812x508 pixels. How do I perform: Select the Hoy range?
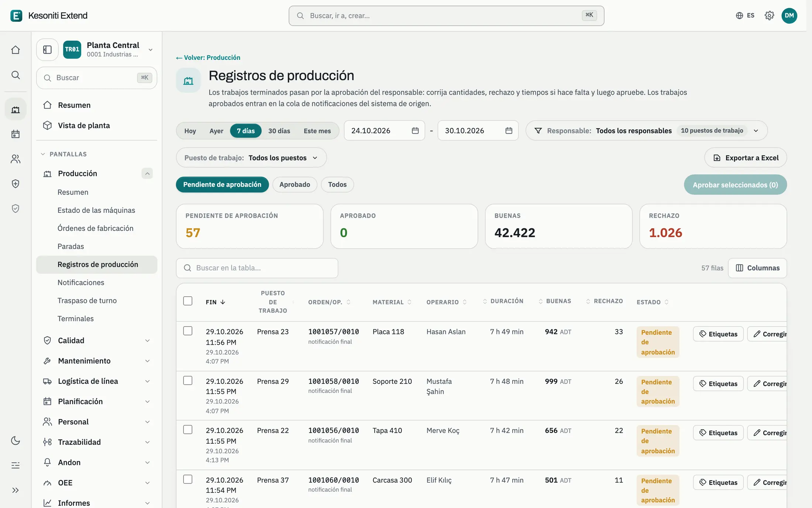coord(190,131)
